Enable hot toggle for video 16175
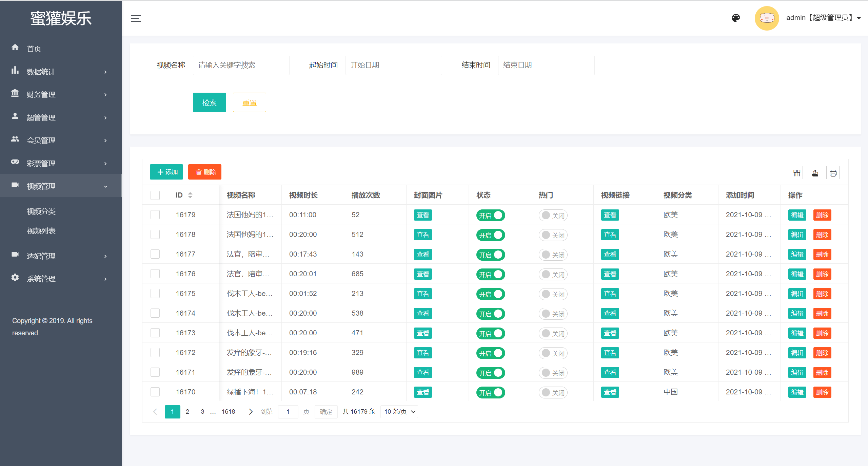 click(x=553, y=294)
